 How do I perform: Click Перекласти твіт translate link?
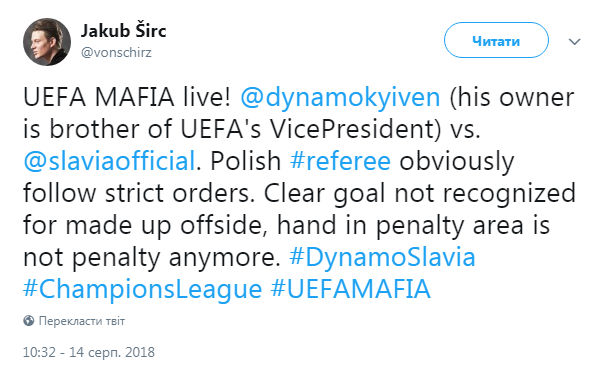[x=82, y=321]
